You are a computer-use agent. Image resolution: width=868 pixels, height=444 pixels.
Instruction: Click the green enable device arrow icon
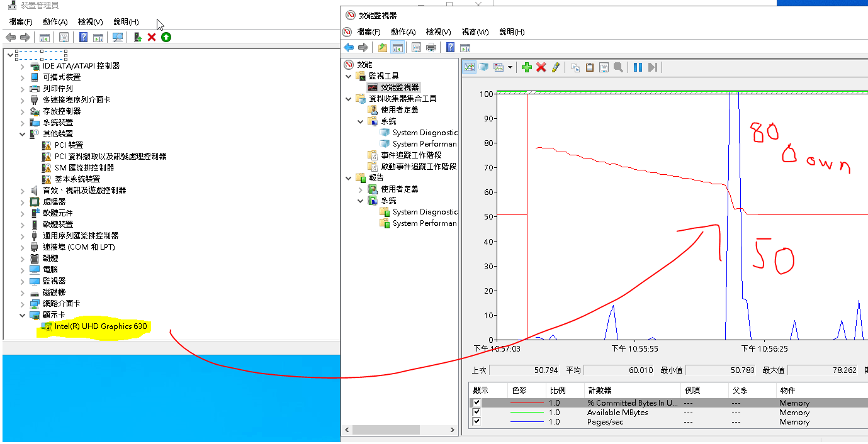tap(166, 37)
